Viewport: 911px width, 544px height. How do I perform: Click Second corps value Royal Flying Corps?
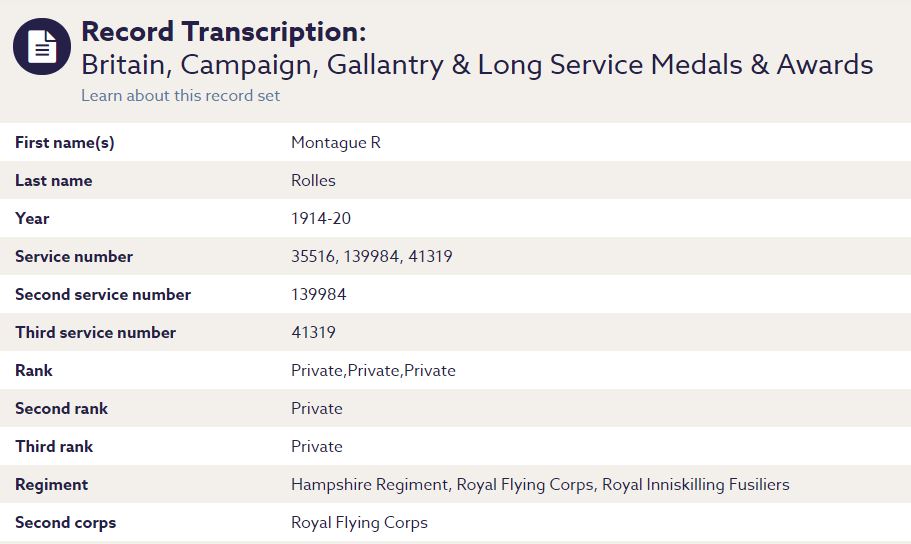tap(359, 523)
